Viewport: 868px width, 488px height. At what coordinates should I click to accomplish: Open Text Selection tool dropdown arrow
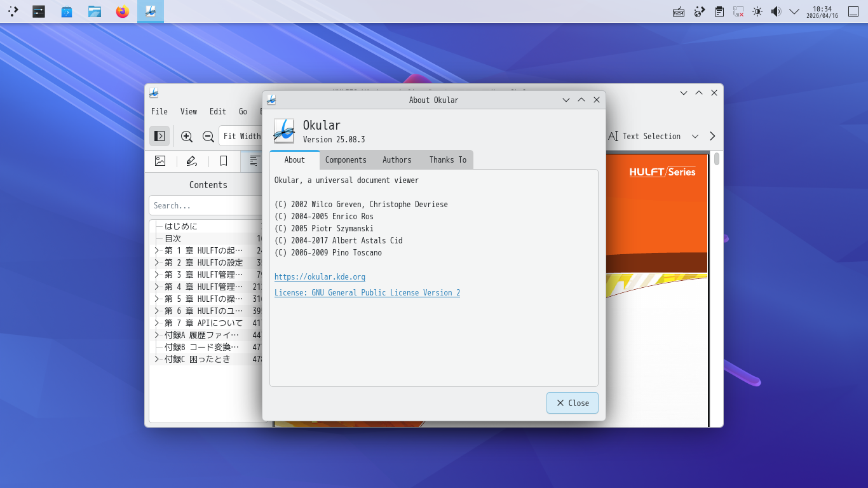[x=695, y=136]
